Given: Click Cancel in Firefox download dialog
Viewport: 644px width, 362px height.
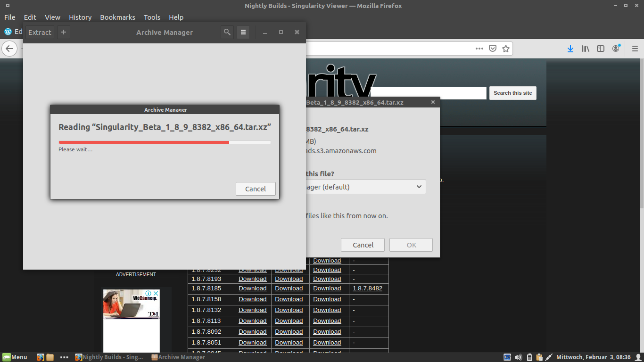Looking at the screenshot, I should coord(363,245).
